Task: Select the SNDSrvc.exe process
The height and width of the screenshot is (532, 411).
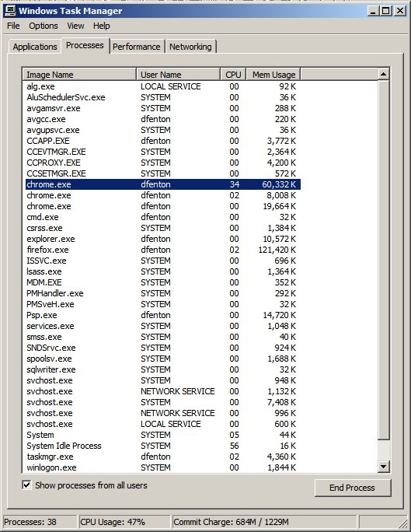Action: 163,348
